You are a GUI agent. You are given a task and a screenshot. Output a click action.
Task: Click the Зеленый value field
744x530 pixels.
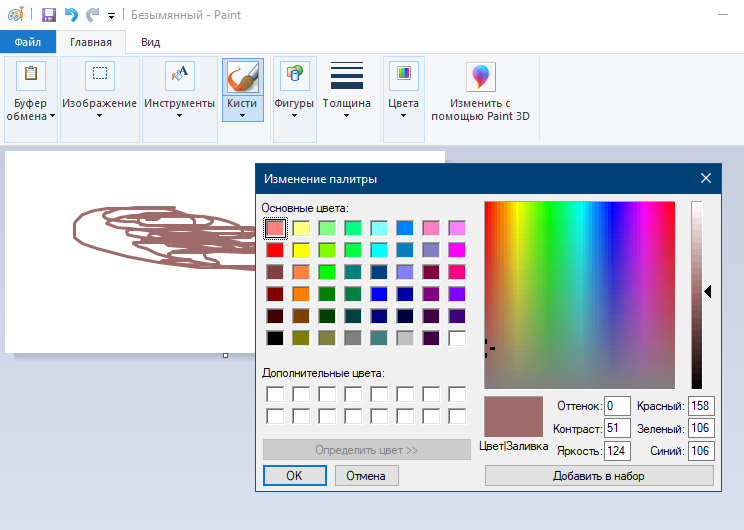click(x=701, y=428)
